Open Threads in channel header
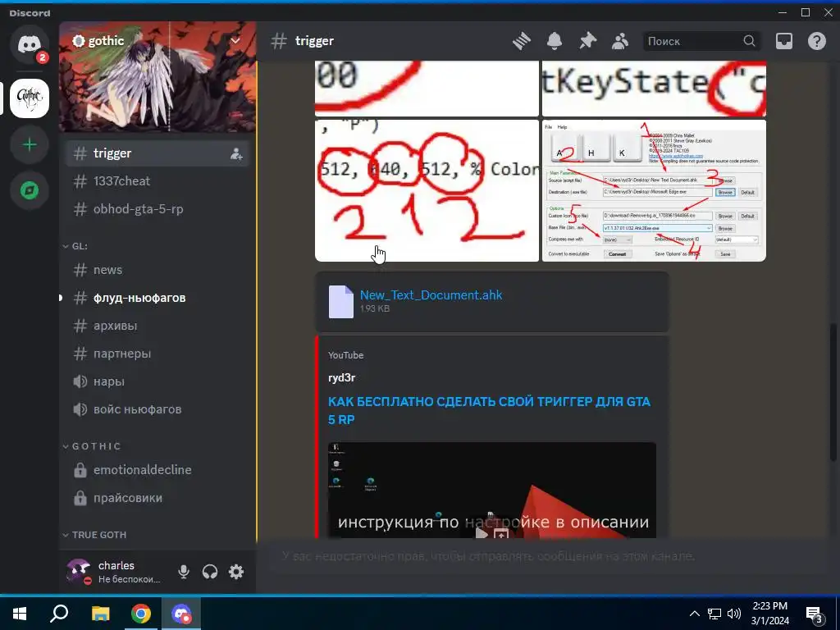 tap(521, 41)
